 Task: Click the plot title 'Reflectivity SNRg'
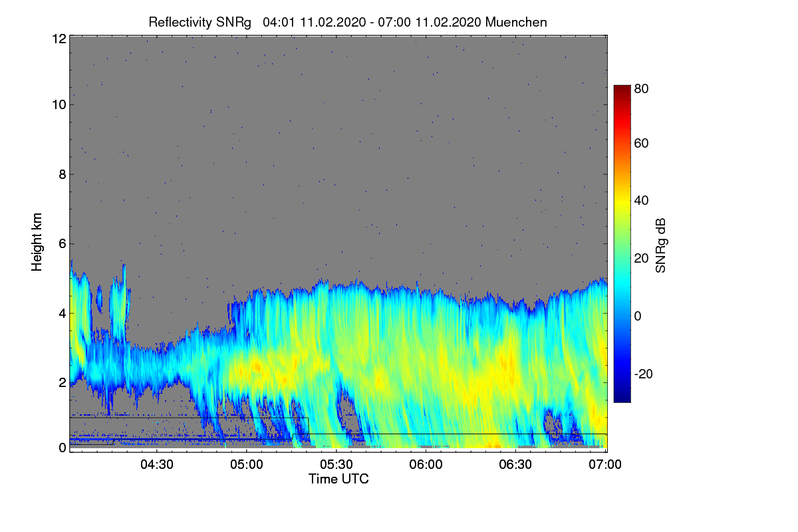coord(199,22)
